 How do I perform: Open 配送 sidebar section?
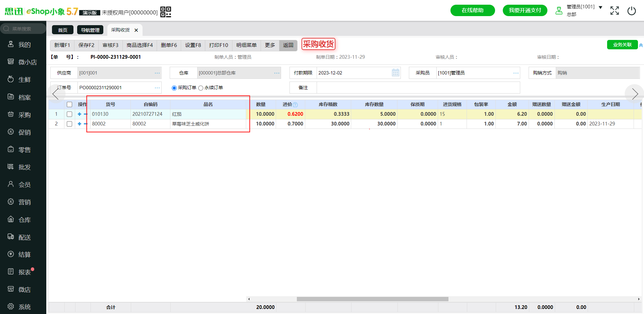coord(23,237)
